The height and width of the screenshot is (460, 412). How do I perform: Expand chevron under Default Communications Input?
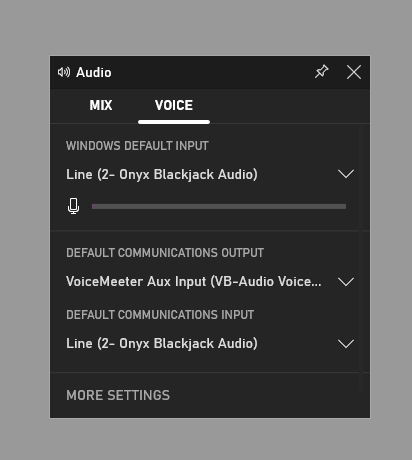click(x=346, y=344)
